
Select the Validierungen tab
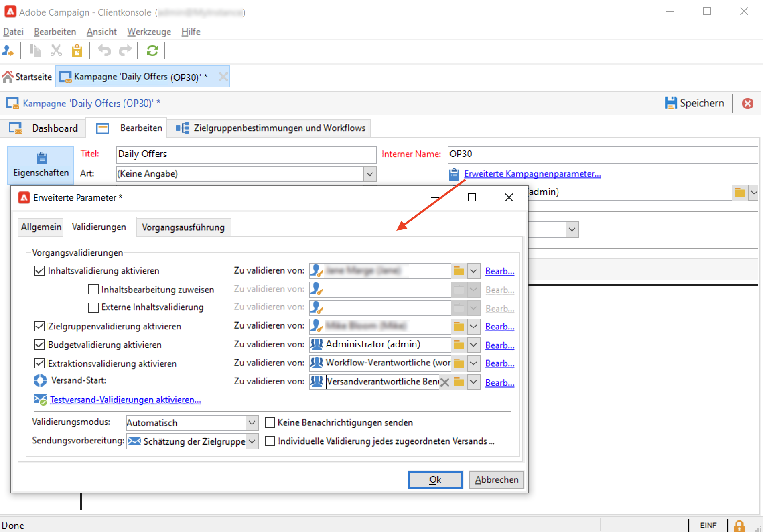[x=99, y=227]
